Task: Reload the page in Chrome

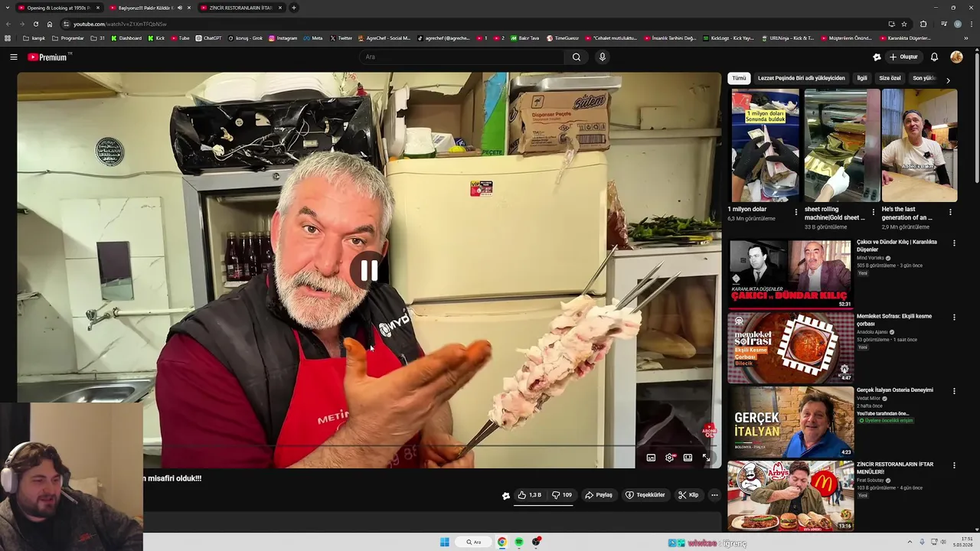Action: pyautogui.click(x=35, y=24)
